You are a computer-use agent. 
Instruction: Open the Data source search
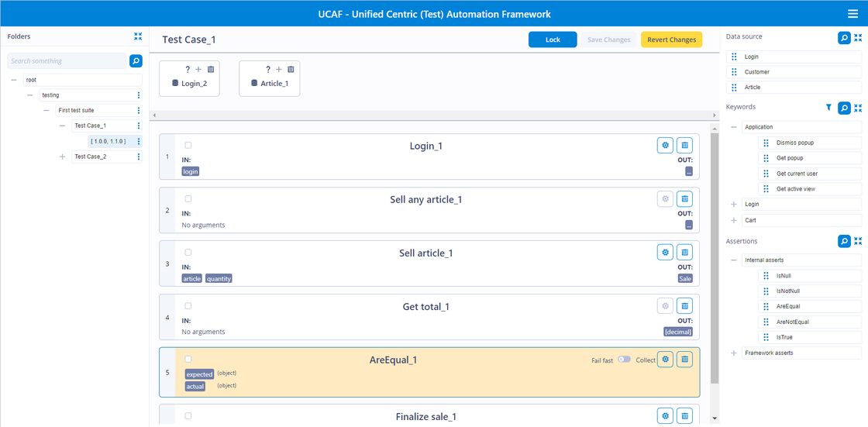[844, 38]
